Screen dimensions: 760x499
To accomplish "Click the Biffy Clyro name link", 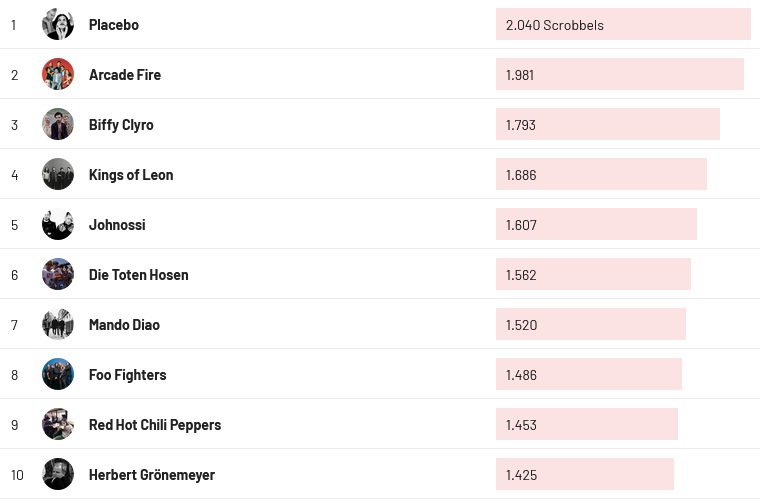I will click(x=121, y=125).
